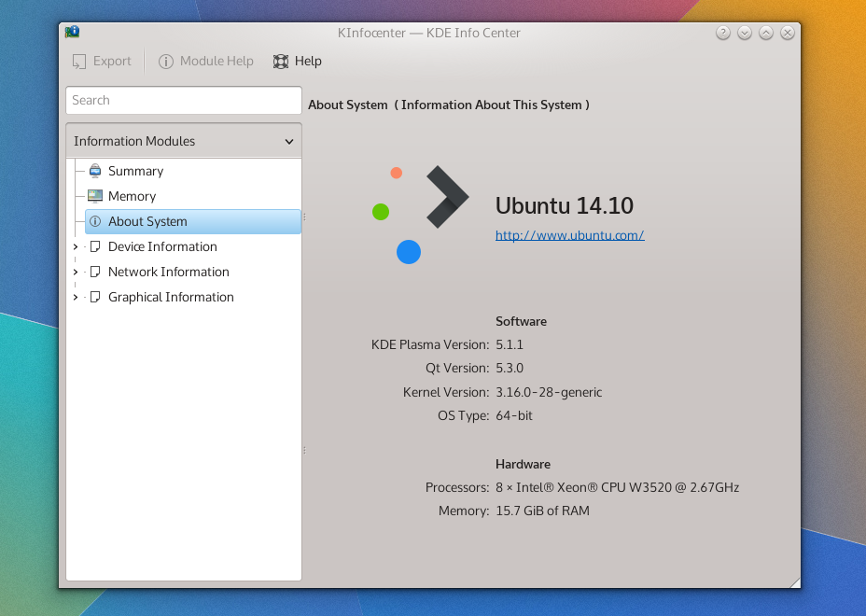Viewport: 866px width, 616px height.
Task: Click the Device Information page icon
Action: point(95,246)
